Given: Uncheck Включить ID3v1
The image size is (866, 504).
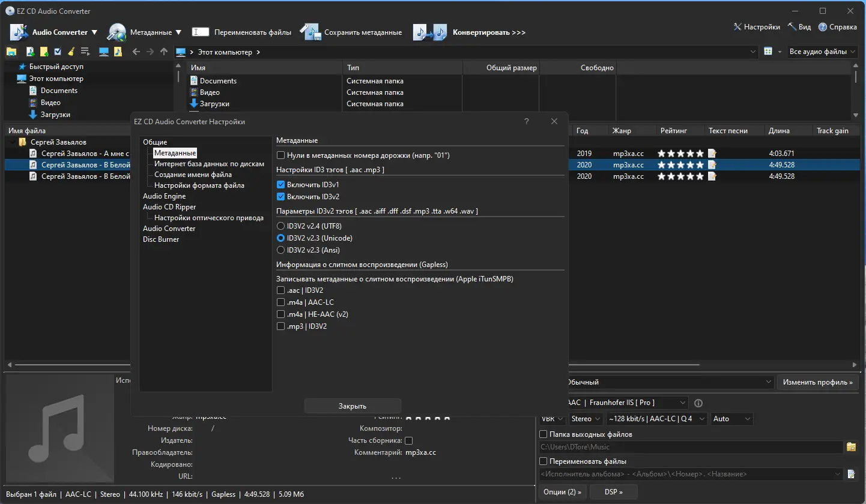Looking at the screenshot, I should [x=280, y=185].
